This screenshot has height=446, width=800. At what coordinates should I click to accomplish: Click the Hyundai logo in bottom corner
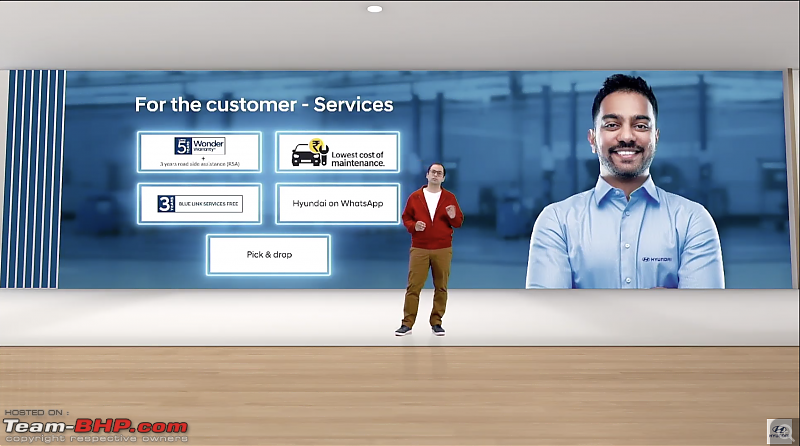pos(779,432)
